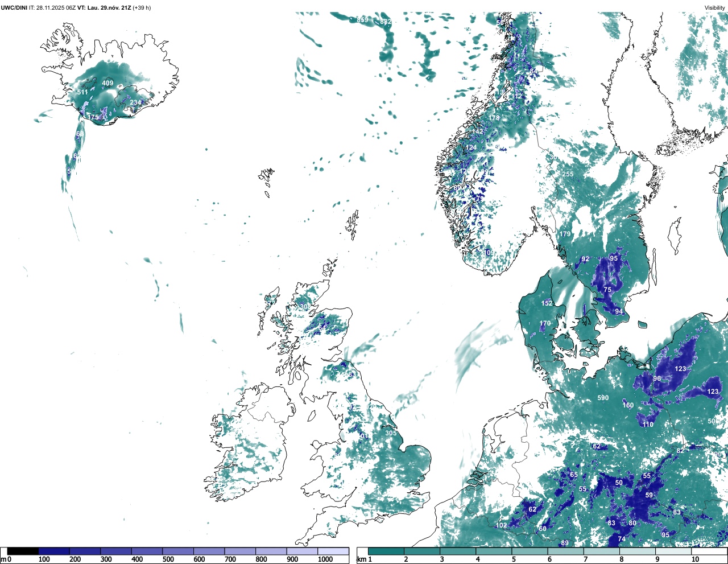The image size is (728, 564).
Task: Click the 'UWC/DINI' header label
Action: (x=14, y=7)
